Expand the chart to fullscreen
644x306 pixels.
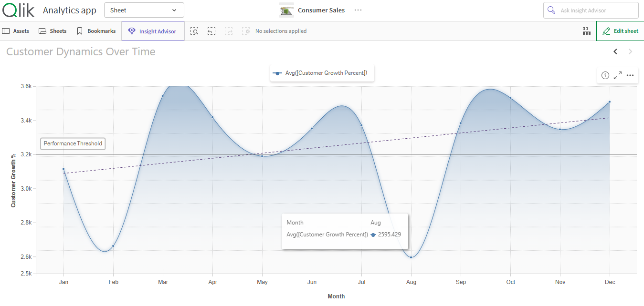click(x=618, y=75)
